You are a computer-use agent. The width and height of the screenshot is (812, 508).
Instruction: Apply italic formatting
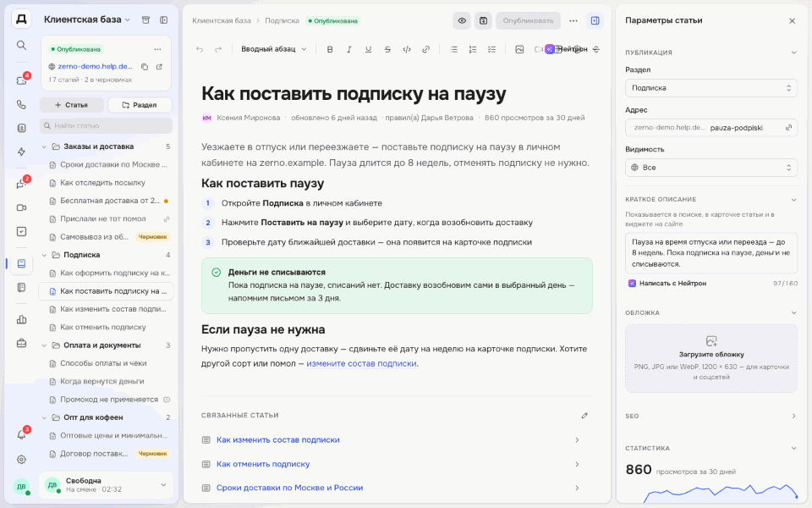click(x=349, y=49)
